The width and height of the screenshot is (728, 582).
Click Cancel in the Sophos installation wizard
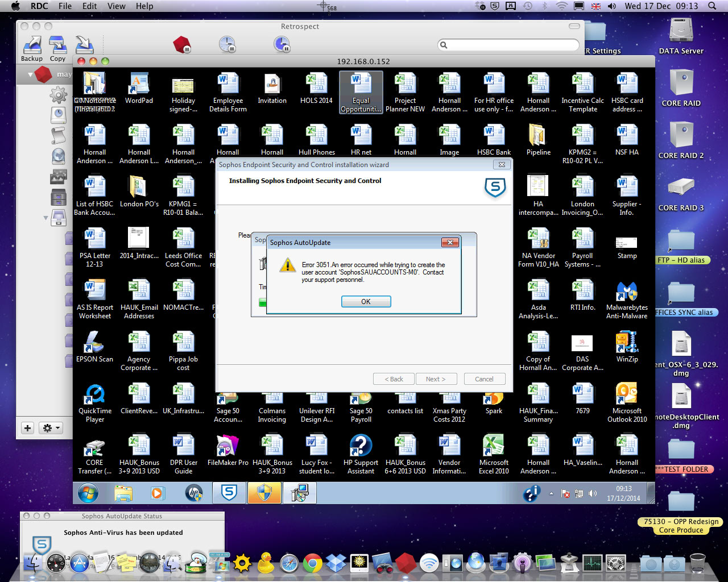pos(484,379)
